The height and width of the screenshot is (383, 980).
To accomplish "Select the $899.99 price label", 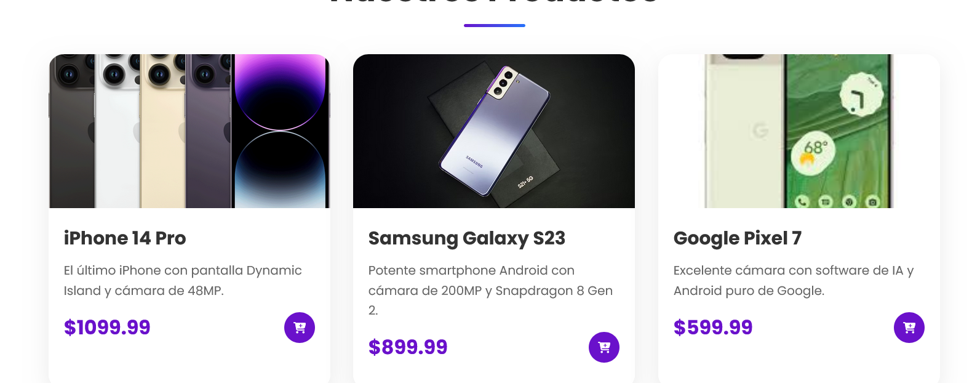I will click(x=408, y=347).
